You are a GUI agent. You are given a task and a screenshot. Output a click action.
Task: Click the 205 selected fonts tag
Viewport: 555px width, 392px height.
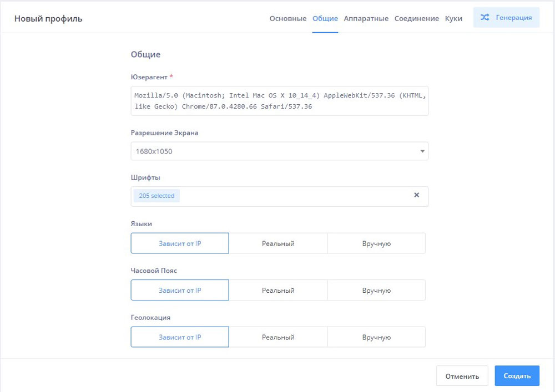tap(157, 196)
